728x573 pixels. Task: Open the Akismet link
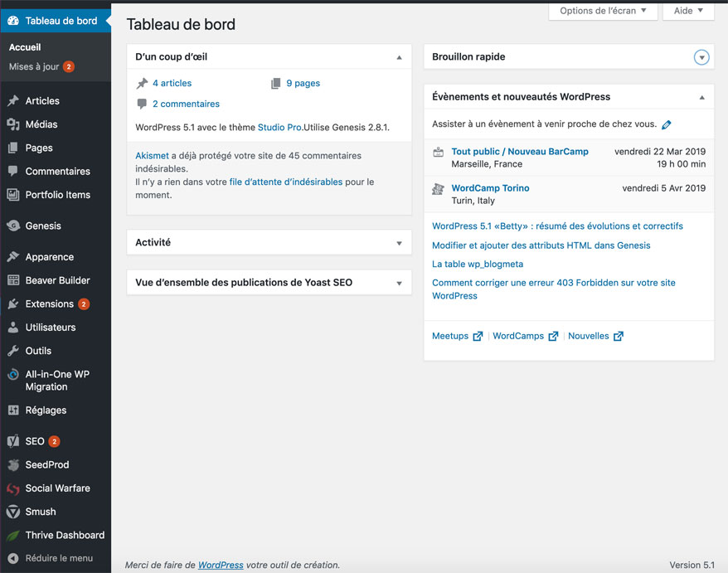coord(152,156)
